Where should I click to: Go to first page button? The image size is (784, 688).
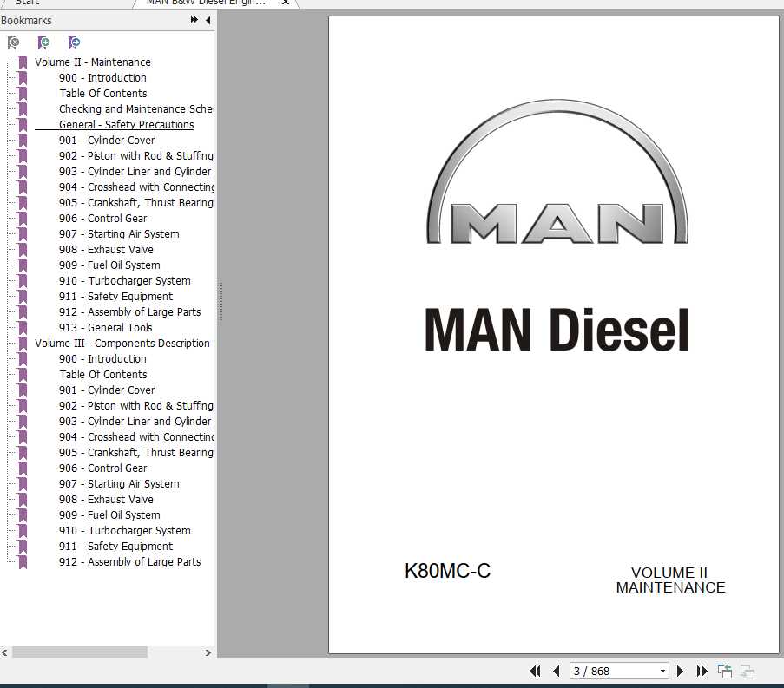(x=535, y=671)
